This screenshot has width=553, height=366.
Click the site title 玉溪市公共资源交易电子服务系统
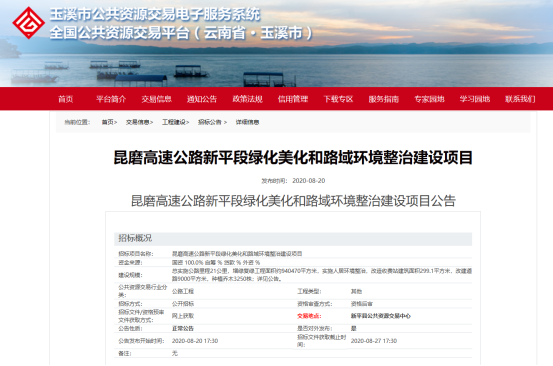[155, 14]
